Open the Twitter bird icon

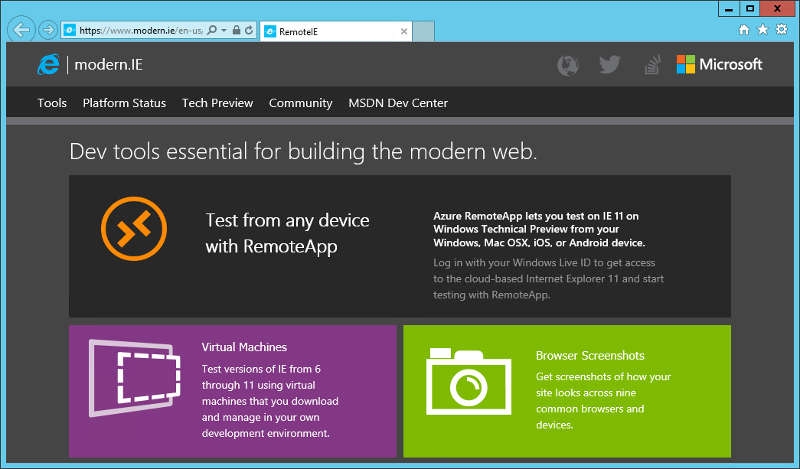coord(609,65)
